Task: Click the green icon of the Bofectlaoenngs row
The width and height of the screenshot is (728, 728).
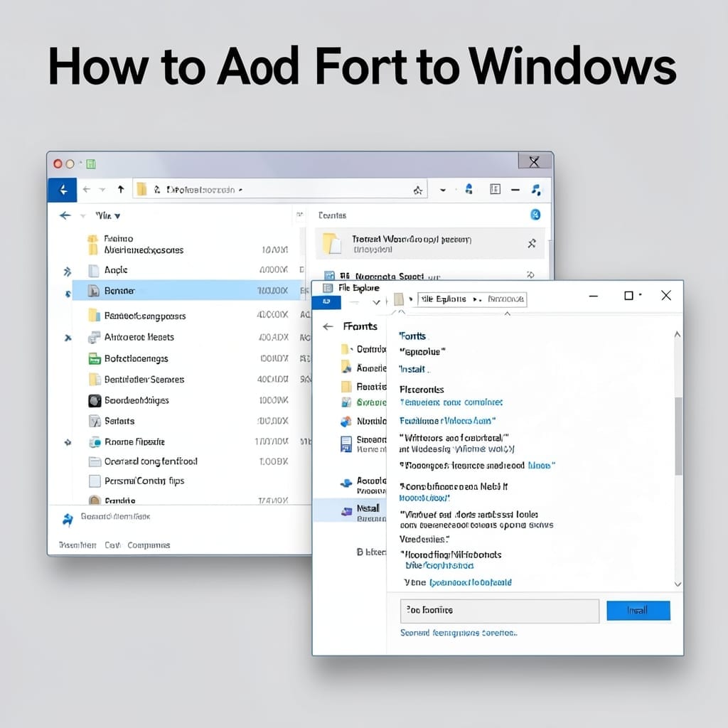Action: (95, 359)
